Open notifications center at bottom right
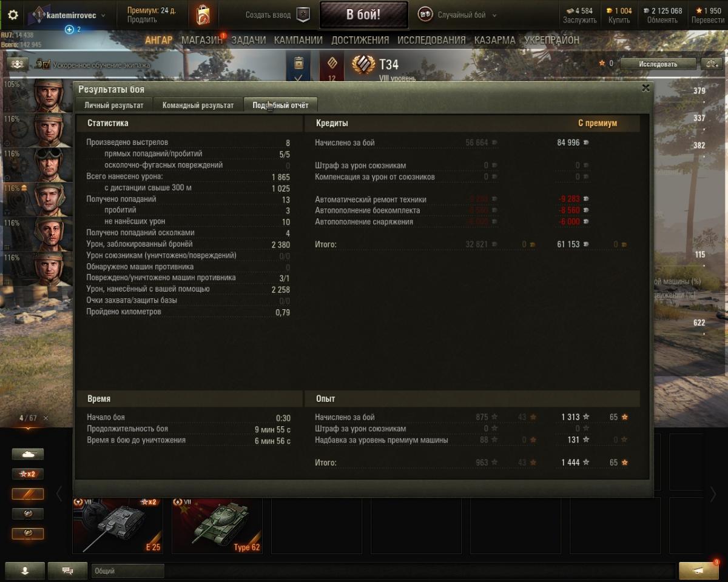The image size is (728, 582). coord(699,570)
